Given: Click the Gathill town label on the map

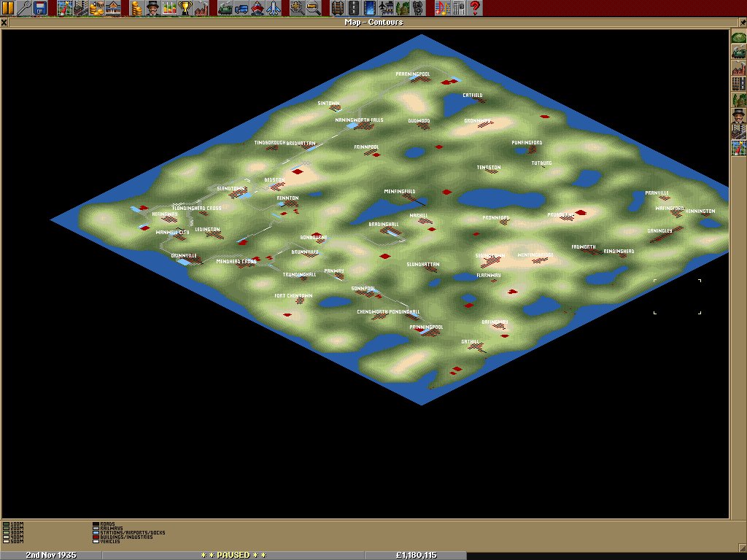Looking at the screenshot, I should coord(471,342).
